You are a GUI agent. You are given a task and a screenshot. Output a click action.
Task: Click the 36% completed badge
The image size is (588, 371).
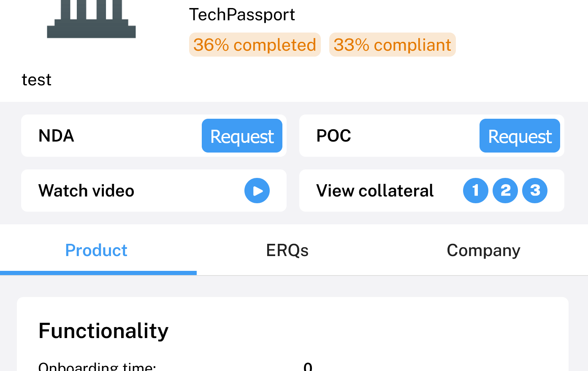click(255, 45)
